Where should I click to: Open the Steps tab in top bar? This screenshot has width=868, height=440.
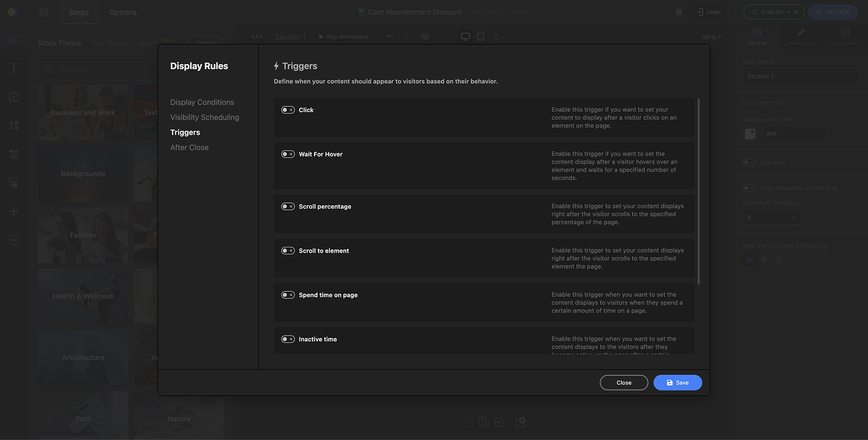click(x=79, y=12)
